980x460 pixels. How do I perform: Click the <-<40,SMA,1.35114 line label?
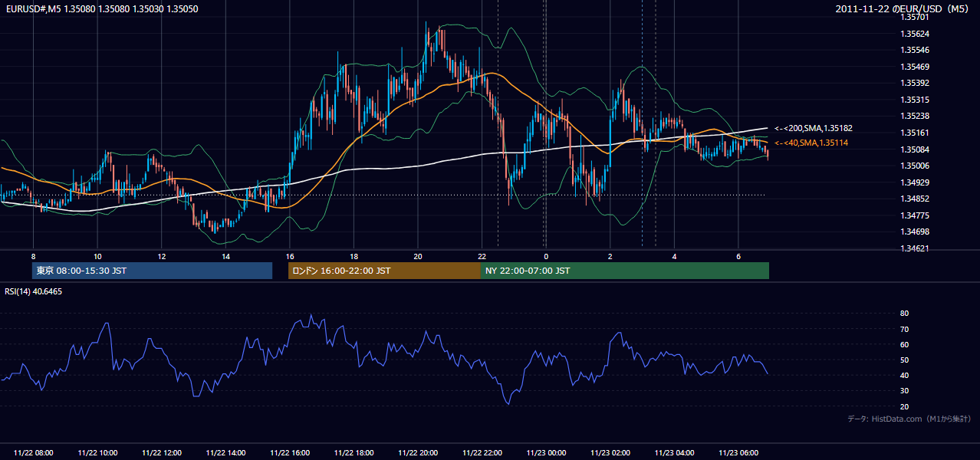[811, 143]
